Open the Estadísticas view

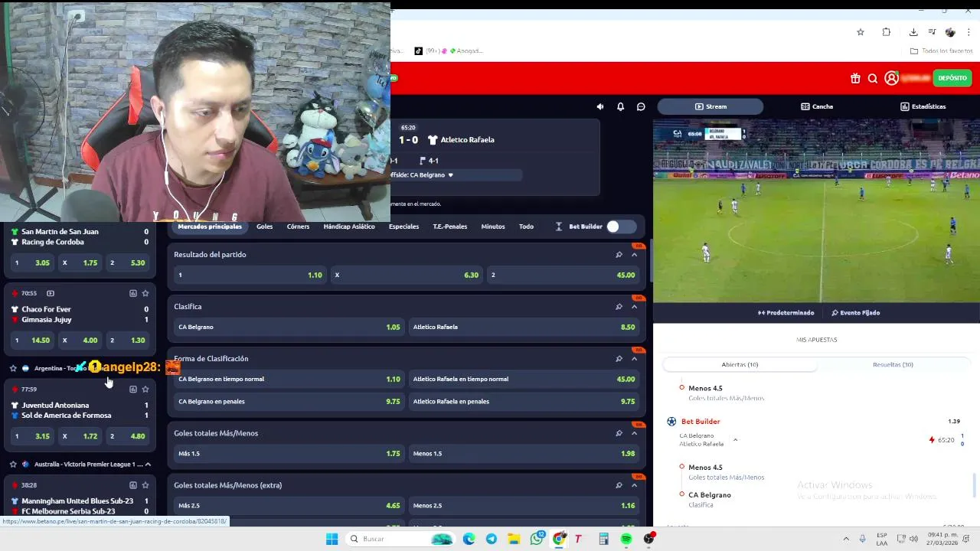pyautogui.click(x=923, y=106)
